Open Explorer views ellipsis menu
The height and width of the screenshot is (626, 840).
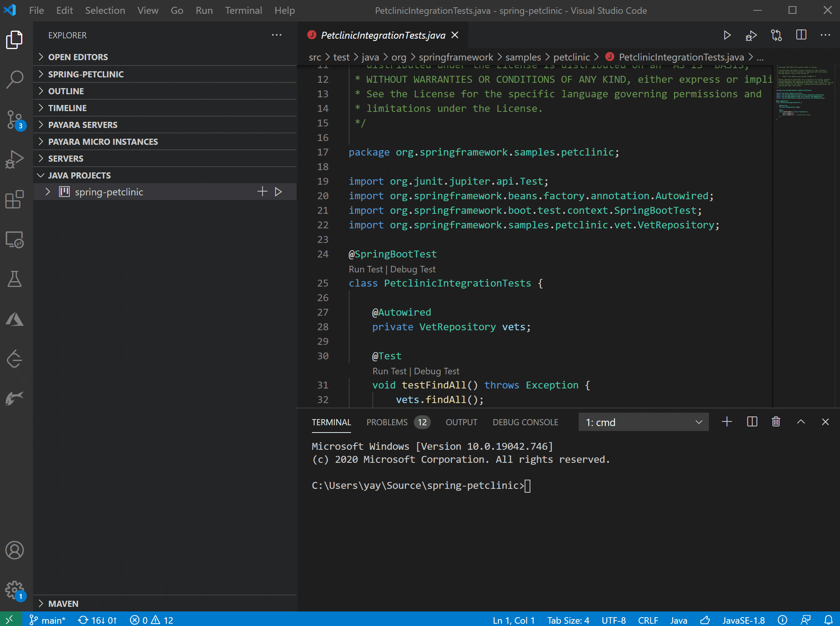pos(277,35)
